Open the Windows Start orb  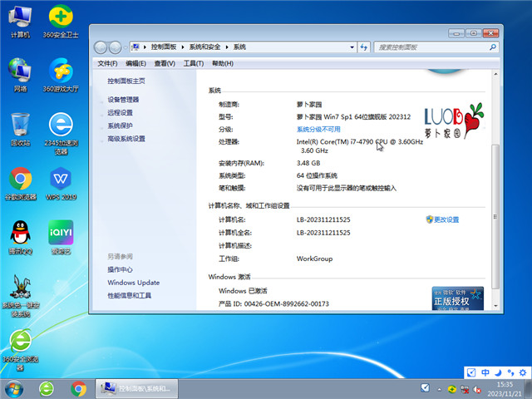pyautogui.click(x=14, y=389)
